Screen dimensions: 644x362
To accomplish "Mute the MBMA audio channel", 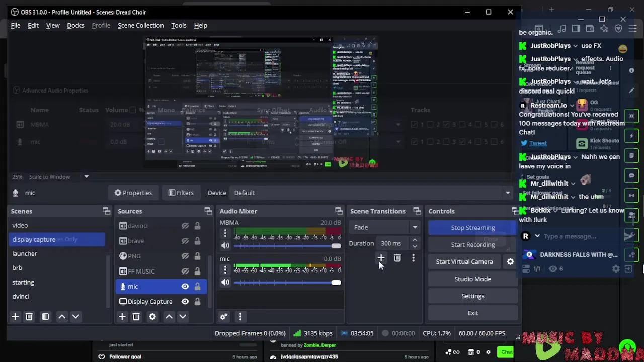I will pyautogui.click(x=225, y=246).
